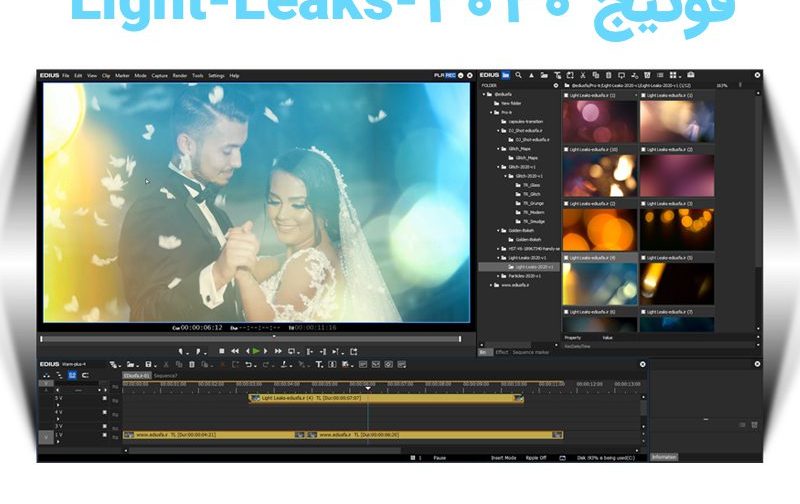Check the Light Leaks-eduafa.ir (4) clip checkbox

tap(566, 258)
